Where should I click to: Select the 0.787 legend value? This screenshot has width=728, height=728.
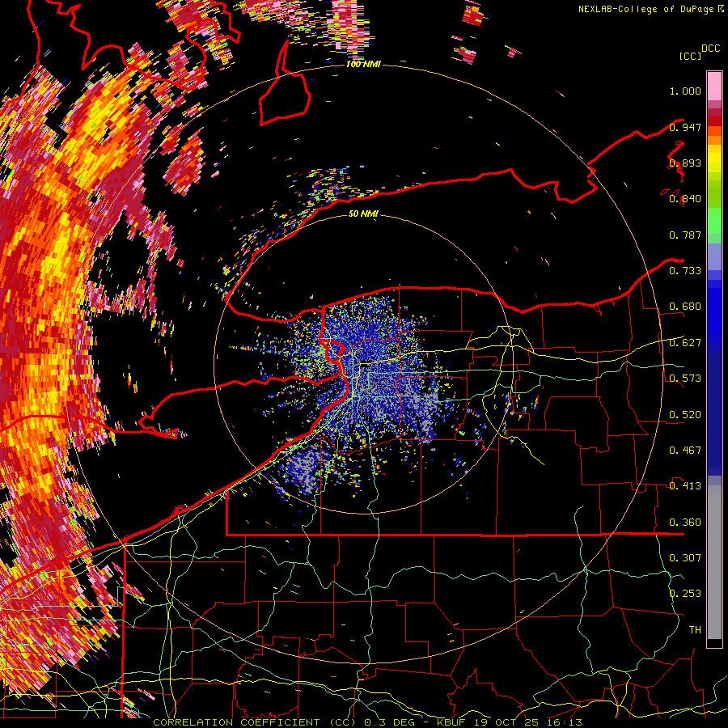(x=685, y=235)
